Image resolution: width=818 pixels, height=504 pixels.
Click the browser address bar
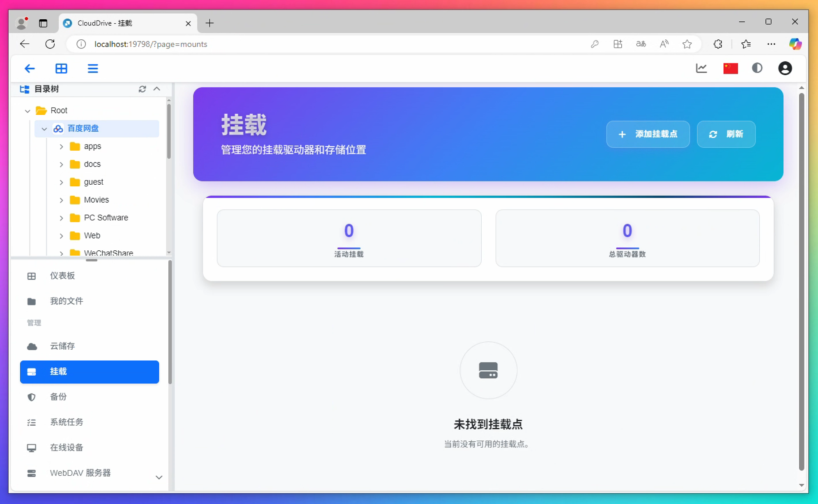tap(287, 44)
